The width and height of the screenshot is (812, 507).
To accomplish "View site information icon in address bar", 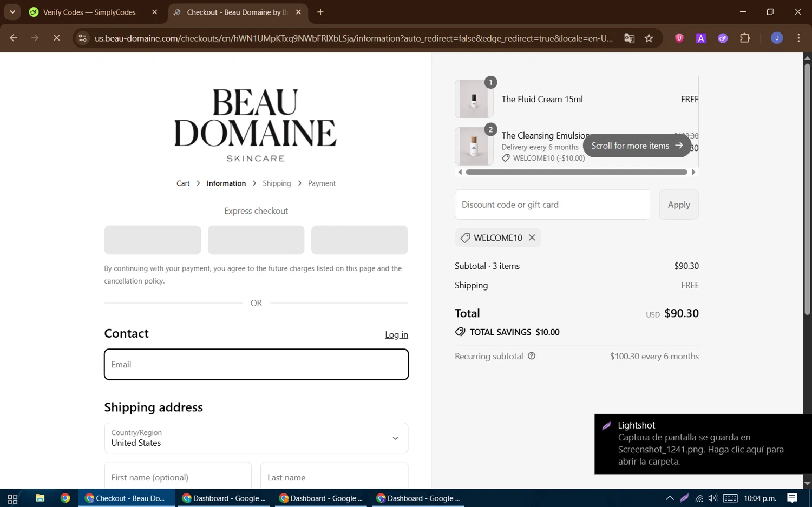I will [x=83, y=38].
